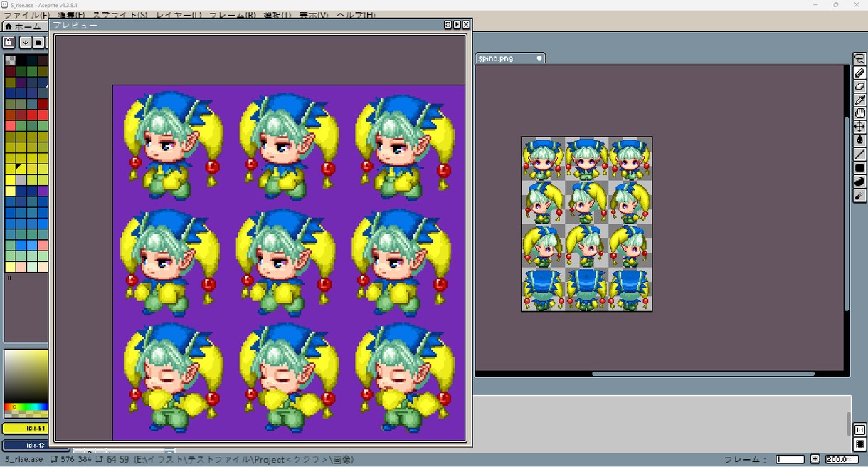Screen dimensions: 868x467
Task: Select the filled Rectangle tool
Action: (859, 168)
